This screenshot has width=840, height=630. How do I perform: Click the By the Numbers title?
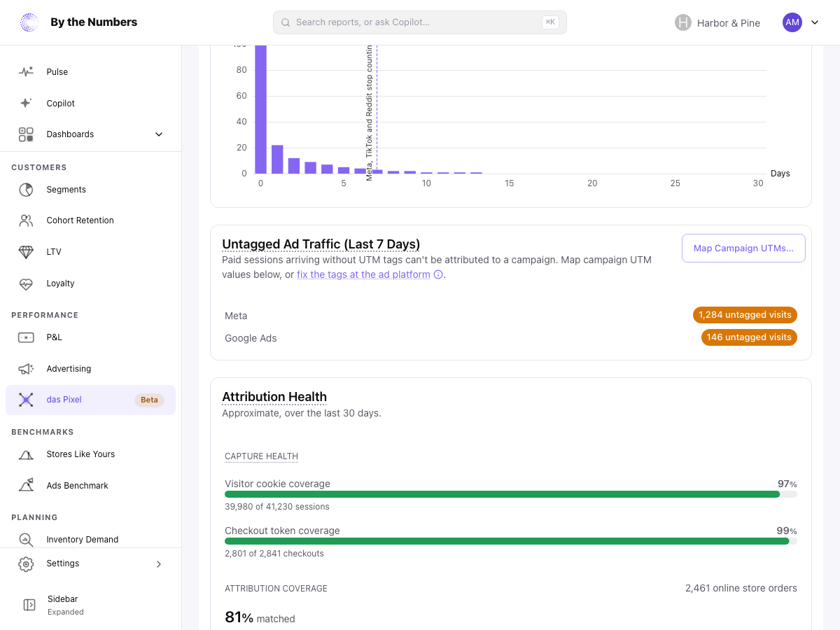pyautogui.click(x=94, y=22)
